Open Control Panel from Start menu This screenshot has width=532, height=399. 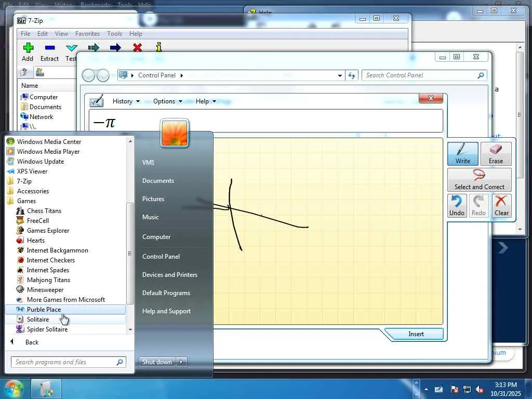click(161, 257)
